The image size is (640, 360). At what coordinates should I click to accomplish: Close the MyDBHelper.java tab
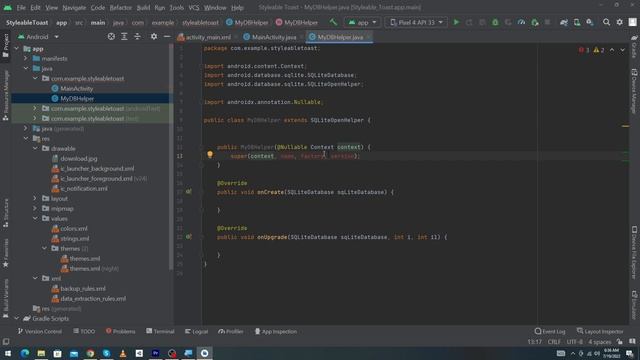tap(369, 37)
